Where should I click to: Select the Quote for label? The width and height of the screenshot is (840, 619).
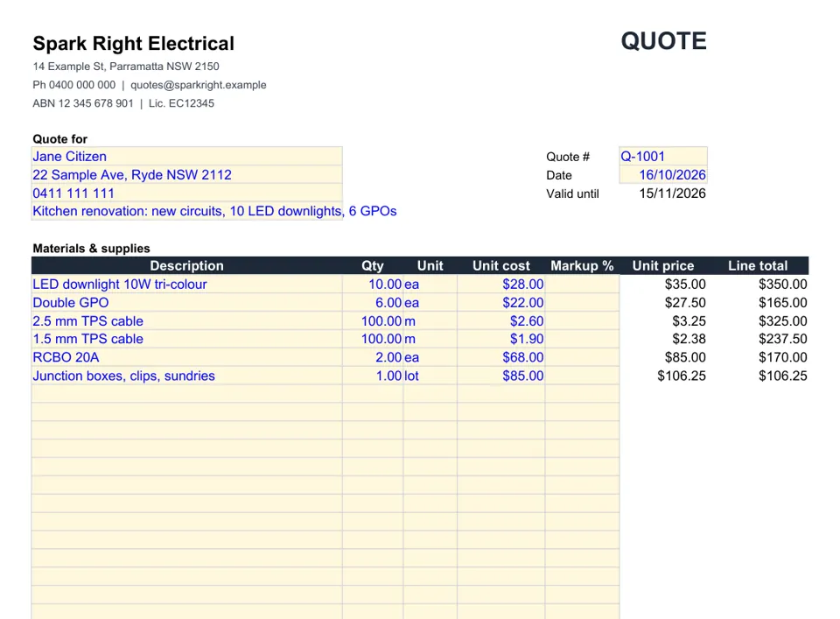point(60,139)
